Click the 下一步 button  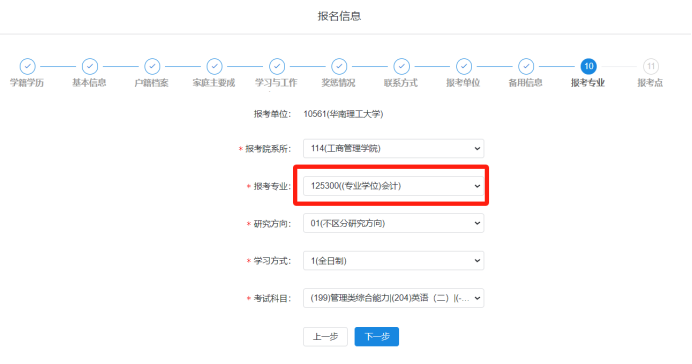pos(376,337)
